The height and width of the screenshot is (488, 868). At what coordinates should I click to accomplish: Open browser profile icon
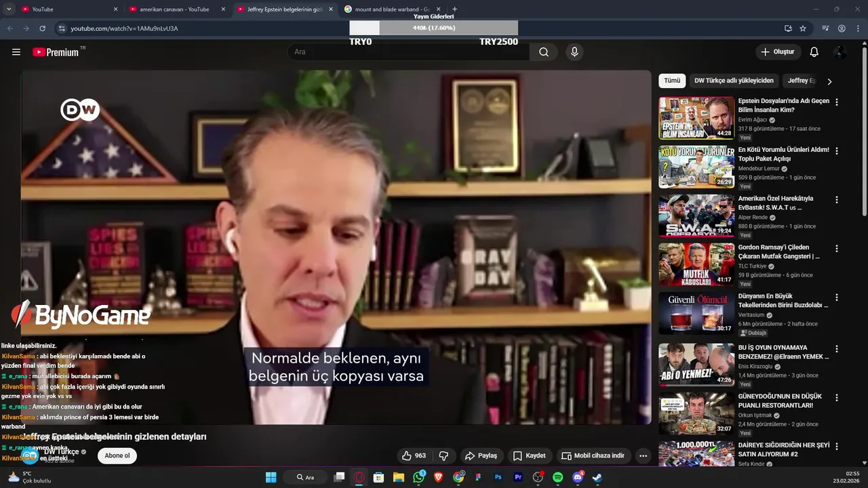(842, 28)
